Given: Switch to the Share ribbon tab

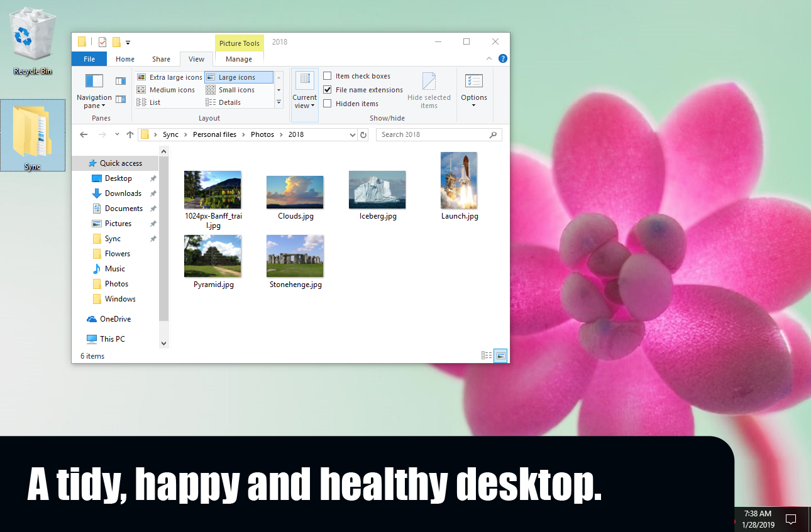Looking at the screenshot, I should (x=161, y=58).
